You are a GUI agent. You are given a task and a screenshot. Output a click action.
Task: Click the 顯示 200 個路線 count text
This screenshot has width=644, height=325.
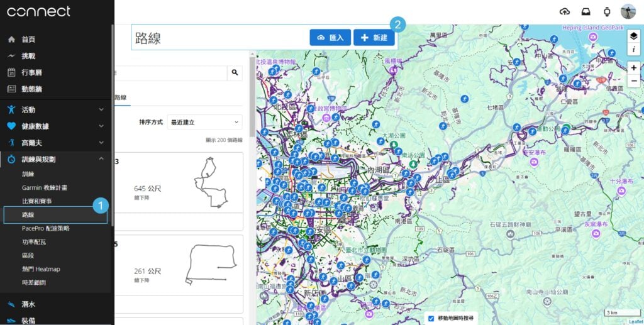pyautogui.click(x=225, y=140)
